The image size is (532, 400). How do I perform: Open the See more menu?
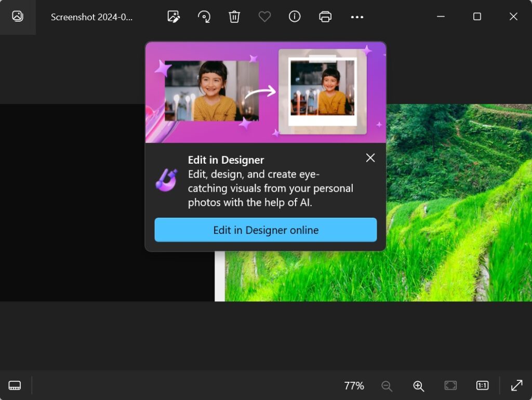pos(357,17)
